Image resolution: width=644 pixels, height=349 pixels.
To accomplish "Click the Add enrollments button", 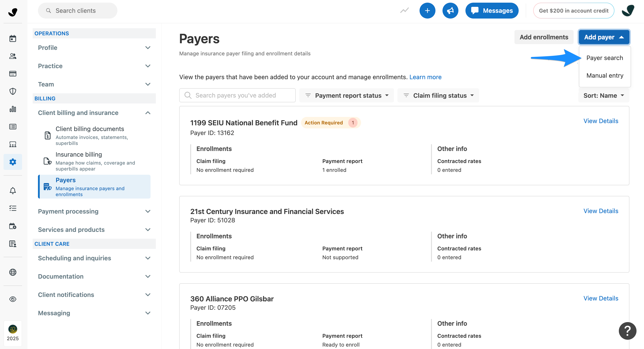I will 544,37.
